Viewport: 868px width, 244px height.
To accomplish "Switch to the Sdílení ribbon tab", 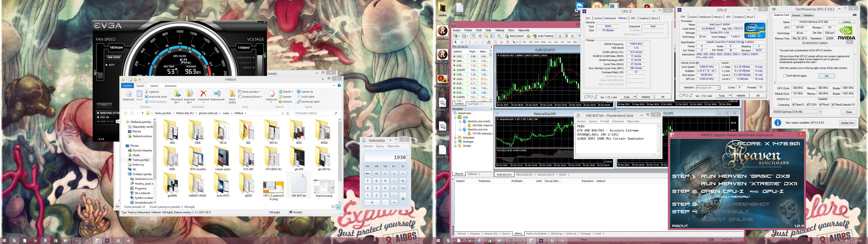I will point(154,86).
